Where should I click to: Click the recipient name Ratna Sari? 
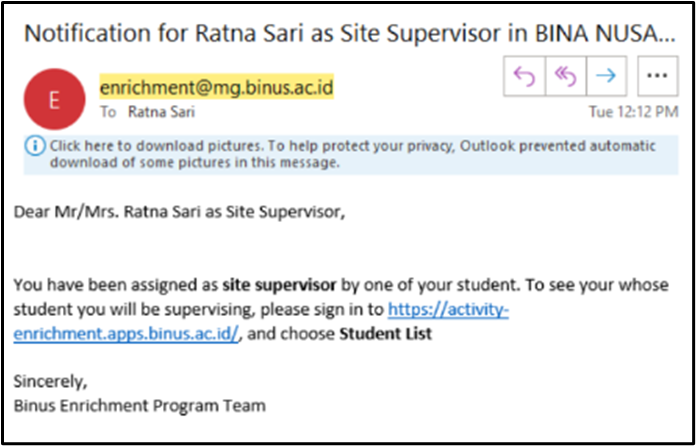pyautogui.click(x=161, y=112)
